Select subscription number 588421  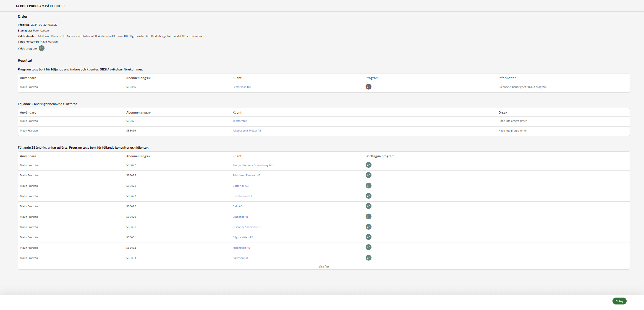tap(131, 121)
